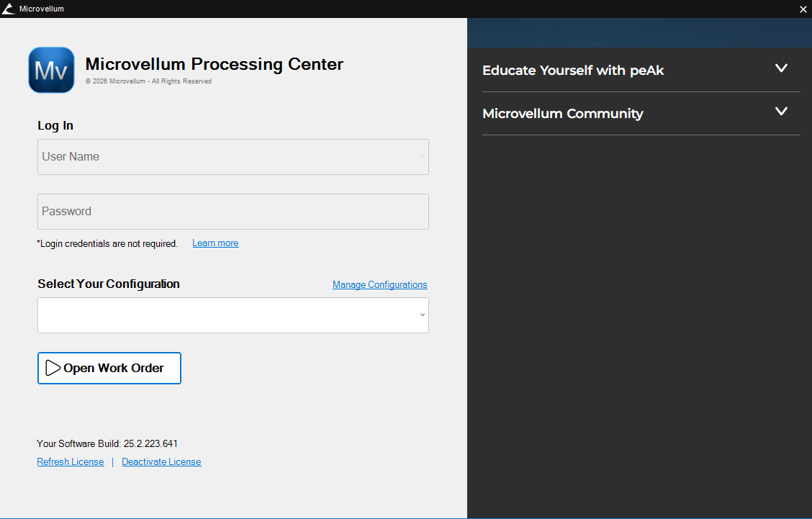
Task: Focus the Password input field
Action: pyautogui.click(x=233, y=212)
